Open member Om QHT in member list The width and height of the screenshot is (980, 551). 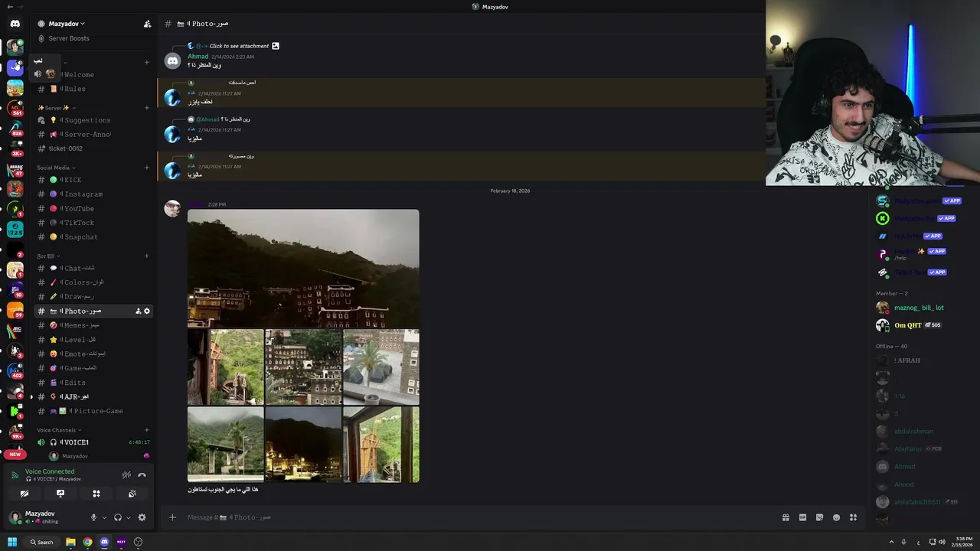(x=907, y=325)
